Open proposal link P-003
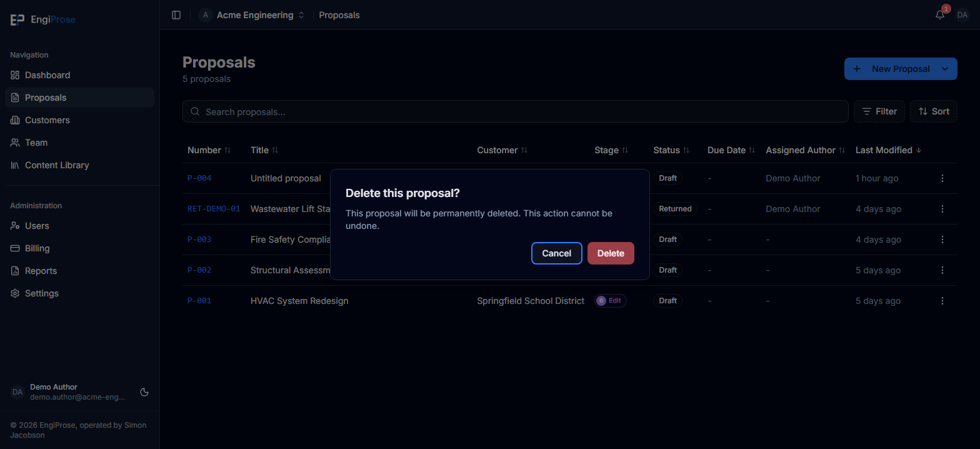 [199, 240]
